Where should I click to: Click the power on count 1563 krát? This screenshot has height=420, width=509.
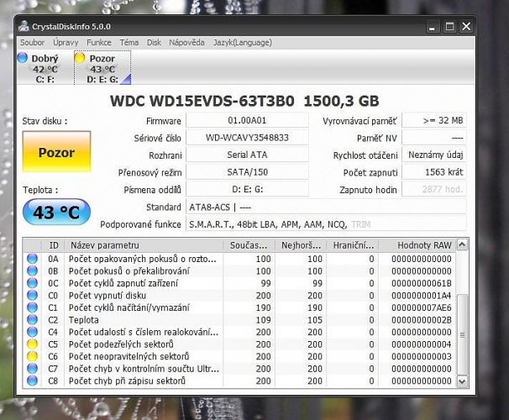tap(434, 172)
